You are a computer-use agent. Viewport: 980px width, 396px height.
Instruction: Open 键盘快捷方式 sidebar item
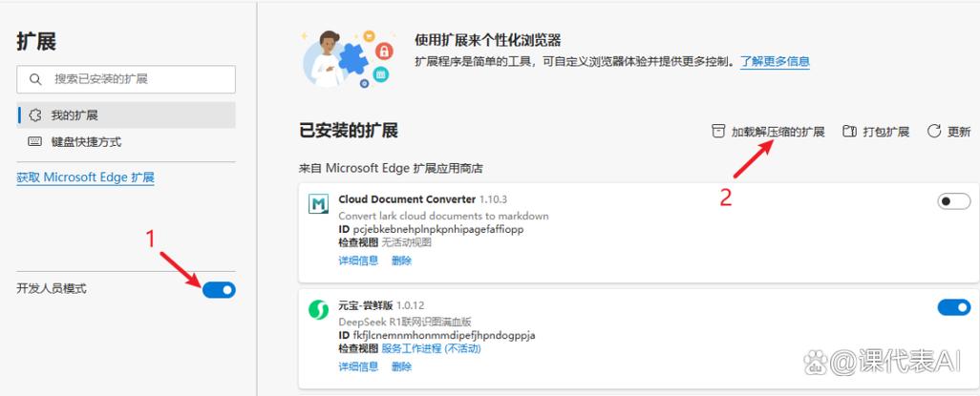pyautogui.click(x=126, y=142)
